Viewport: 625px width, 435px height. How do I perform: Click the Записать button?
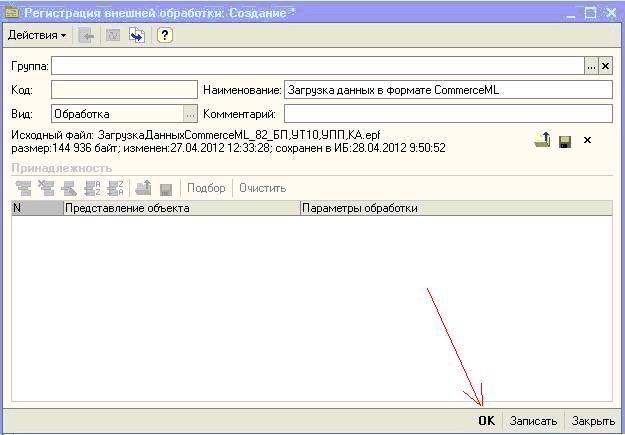tap(532, 421)
